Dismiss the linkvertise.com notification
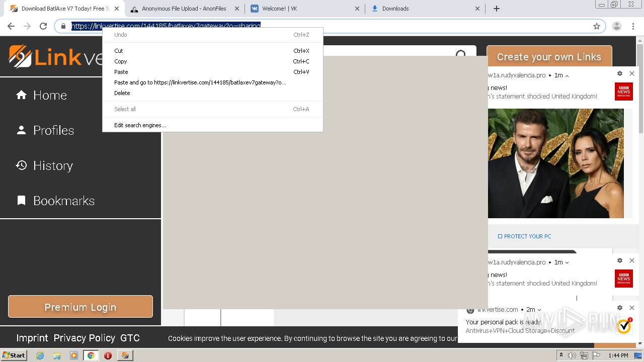The image size is (644, 362). [x=632, y=308]
